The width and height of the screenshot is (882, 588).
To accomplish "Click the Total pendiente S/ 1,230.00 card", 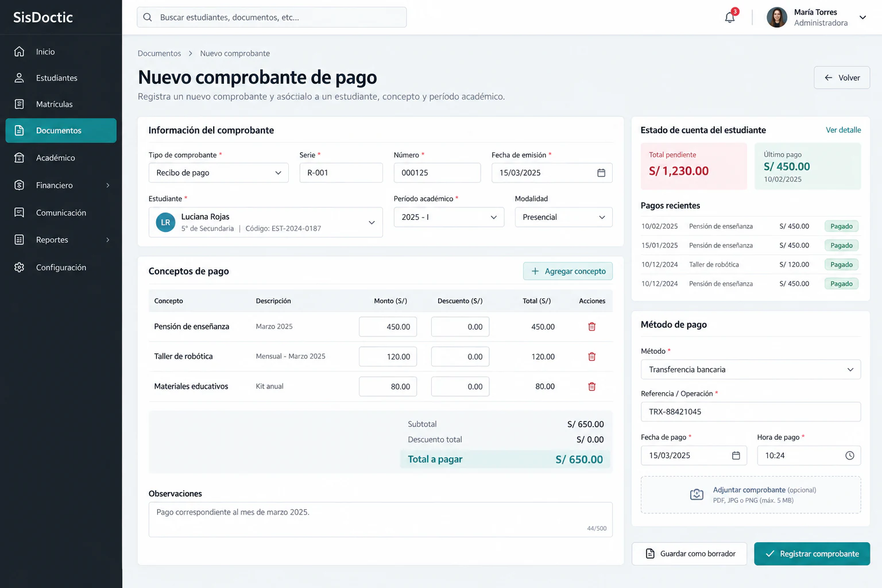I will coord(694,166).
